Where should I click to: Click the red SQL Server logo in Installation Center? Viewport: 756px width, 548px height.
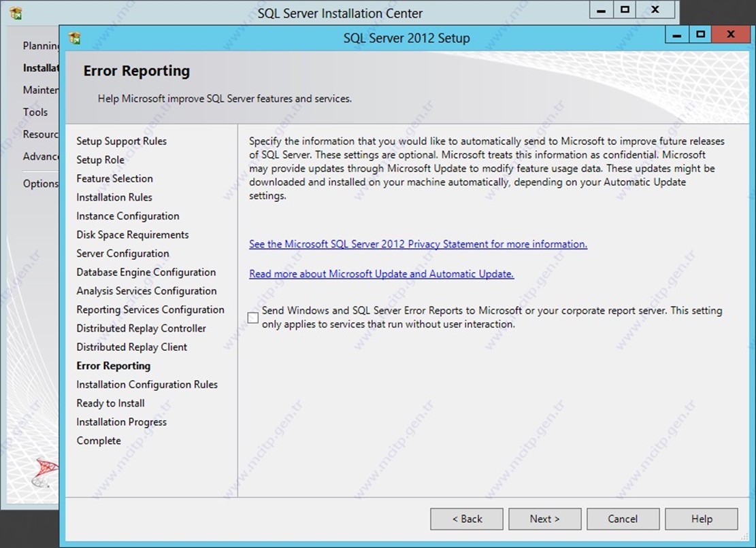[45, 473]
